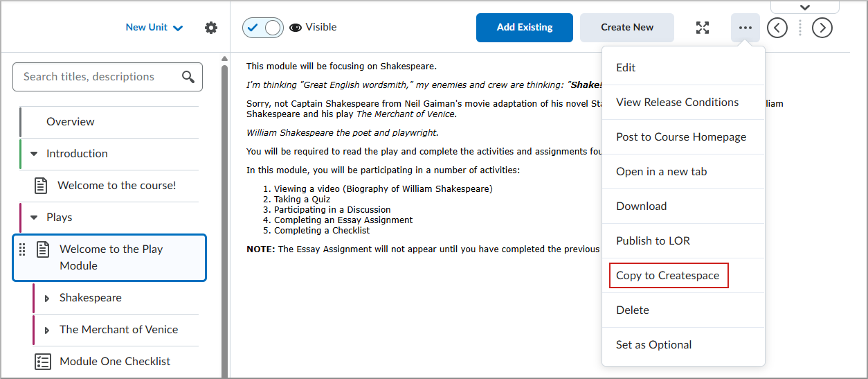868x379 pixels.
Task: Click the search titles input field
Action: 107,77
